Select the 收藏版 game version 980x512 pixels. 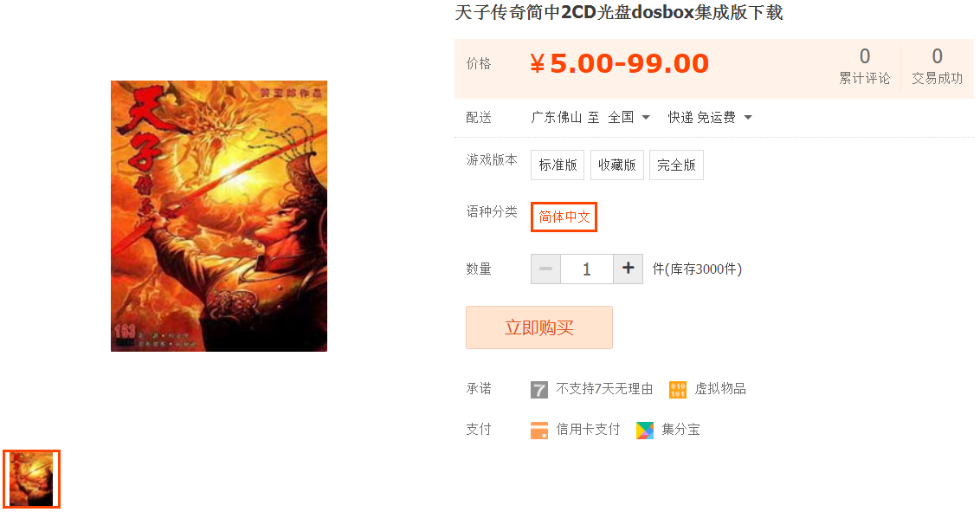[x=617, y=165]
